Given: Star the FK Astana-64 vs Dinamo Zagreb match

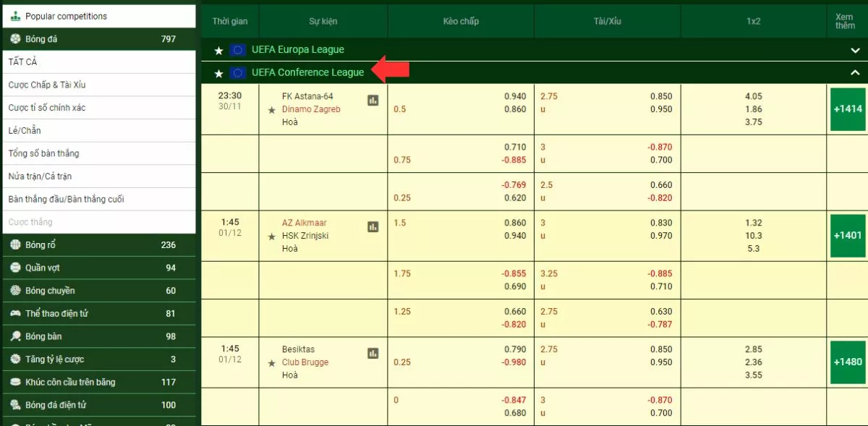Looking at the screenshot, I should click(x=272, y=110).
